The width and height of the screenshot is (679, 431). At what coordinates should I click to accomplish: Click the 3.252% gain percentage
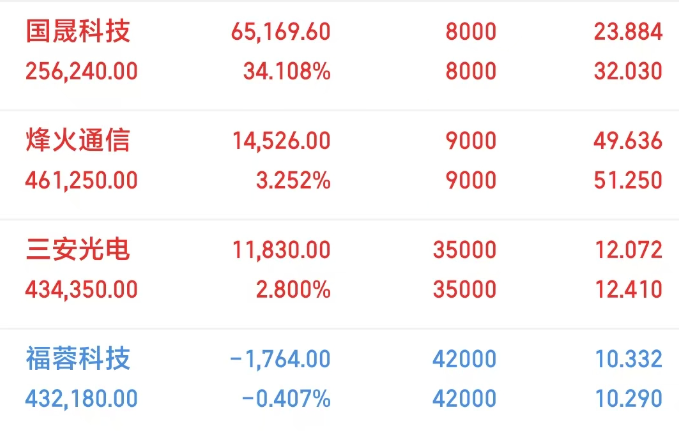click(292, 180)
